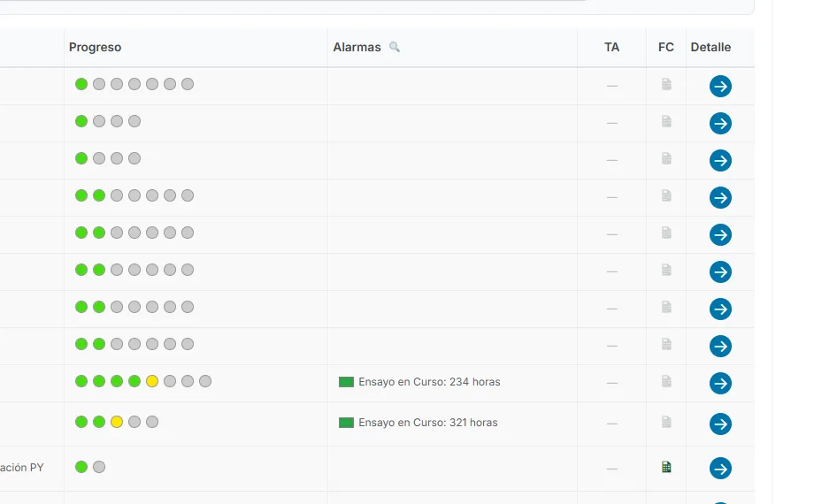Click TA dash in 321 horas row
The image size is (814, 504).
612,424
